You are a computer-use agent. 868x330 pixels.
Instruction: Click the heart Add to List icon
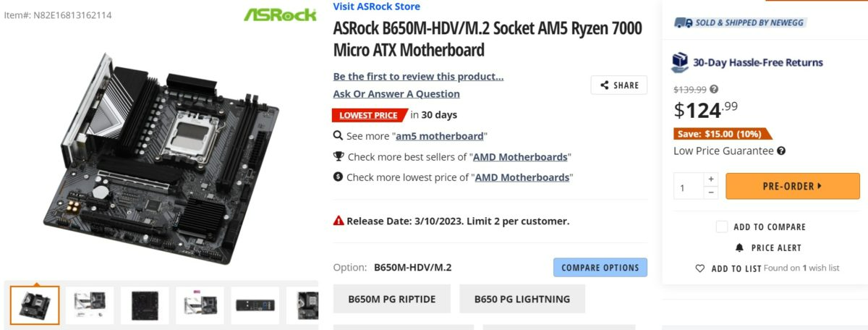pyautogui.click(x=700, y=268)
